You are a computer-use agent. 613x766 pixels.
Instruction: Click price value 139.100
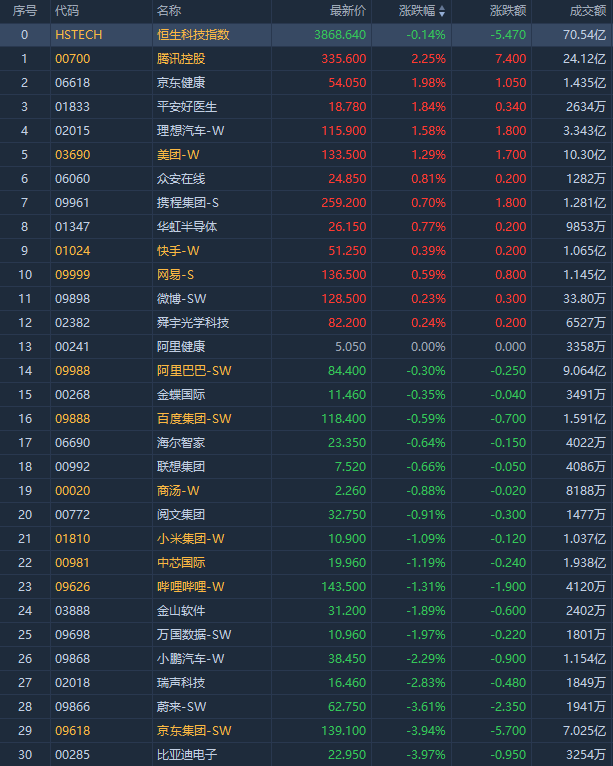[x=344, y=730]
